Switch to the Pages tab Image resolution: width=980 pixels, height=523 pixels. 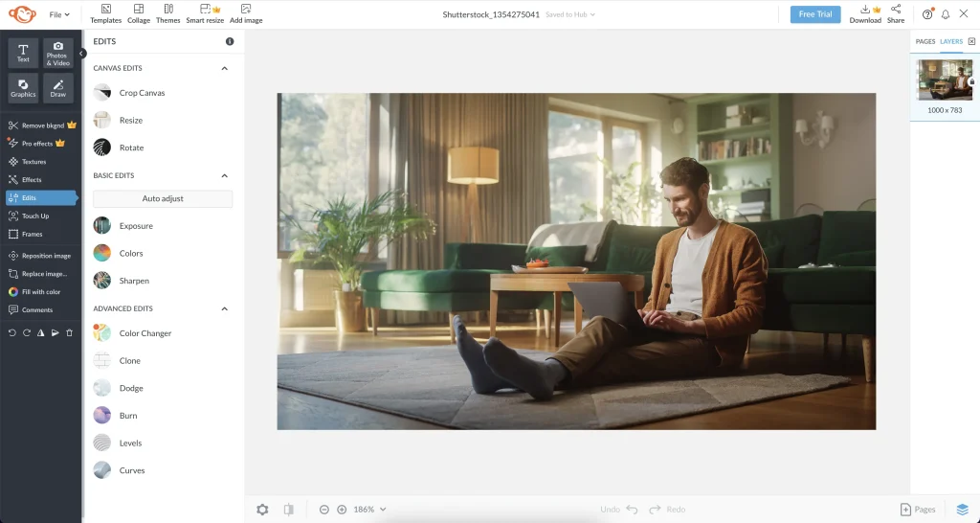924,41
